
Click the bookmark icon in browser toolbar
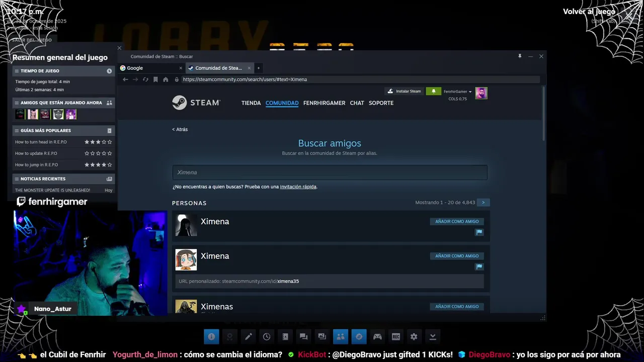click(x=155, y=79)
